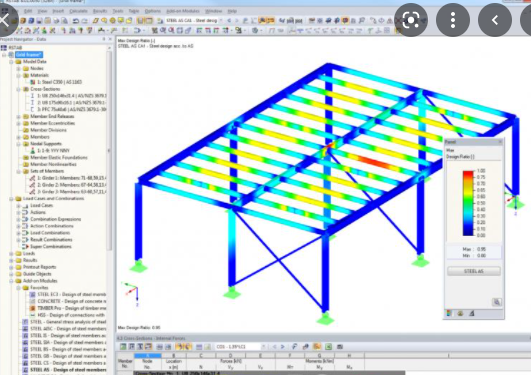
Task: Click the back chevron overlay button
Action: coord(495,20)
